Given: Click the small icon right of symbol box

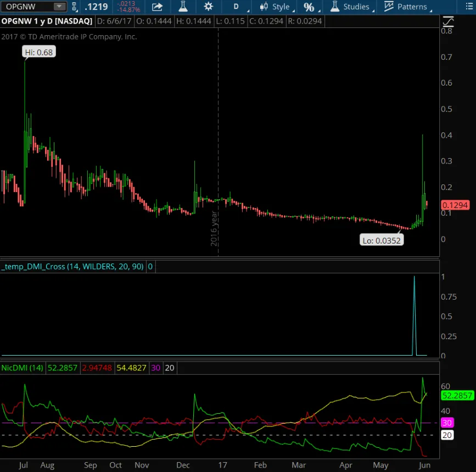Looking at the screenshot, I should pos(75,7).
